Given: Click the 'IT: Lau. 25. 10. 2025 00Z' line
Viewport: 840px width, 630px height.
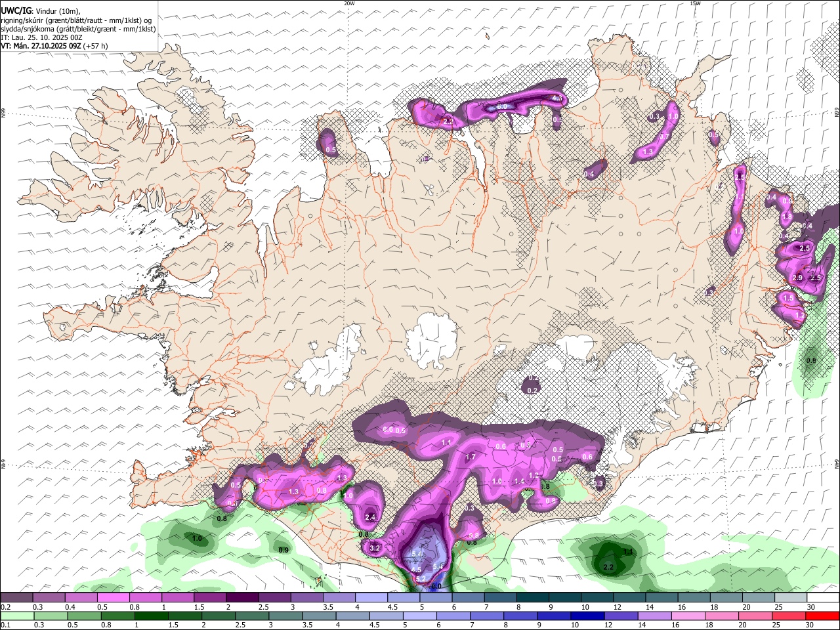Looking at the screenshot, I should (41, 37).
